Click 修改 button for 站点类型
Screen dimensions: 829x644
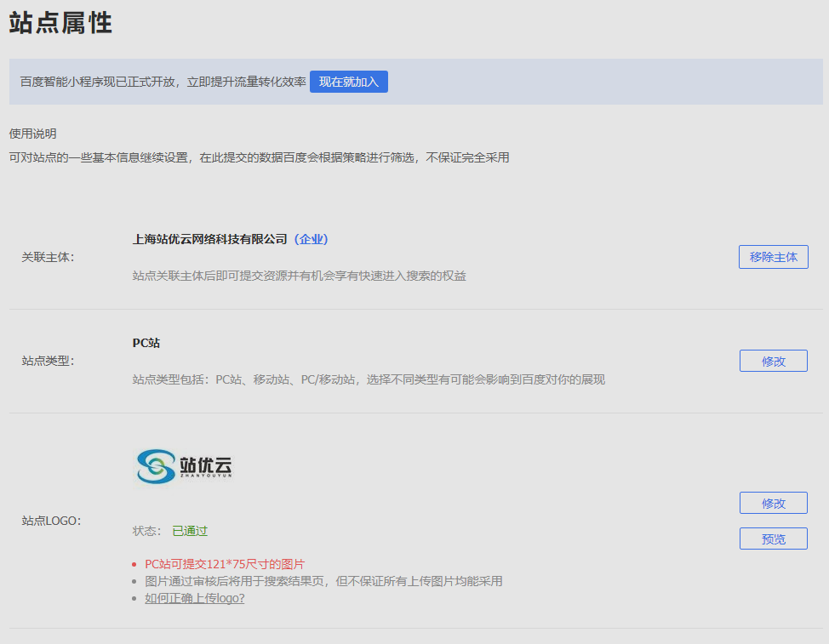(773, 361)
